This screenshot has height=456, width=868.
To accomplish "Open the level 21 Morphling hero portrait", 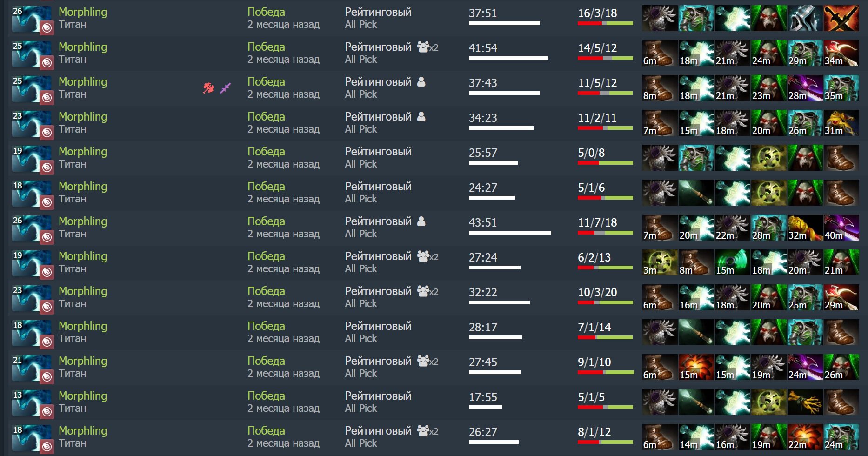I will tap(32, 368).
